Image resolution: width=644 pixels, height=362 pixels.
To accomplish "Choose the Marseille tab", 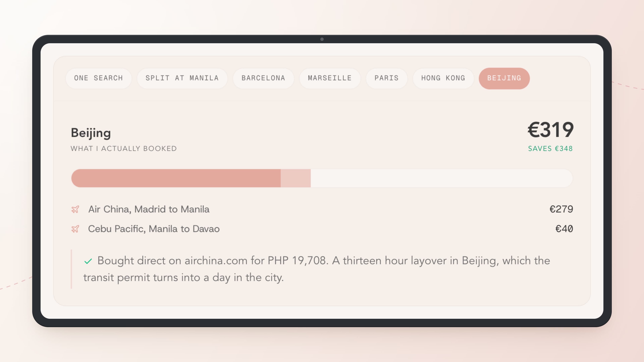I will [330, 78].
